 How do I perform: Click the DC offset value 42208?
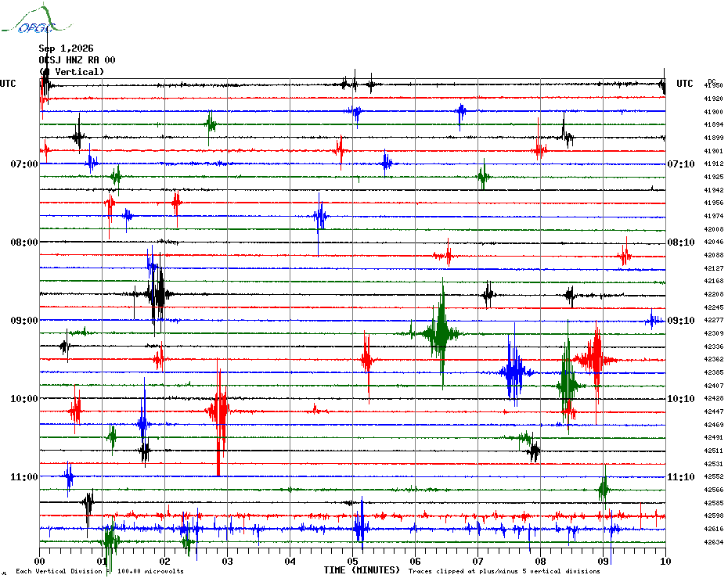pyautogui.click(x=714, y=294)
